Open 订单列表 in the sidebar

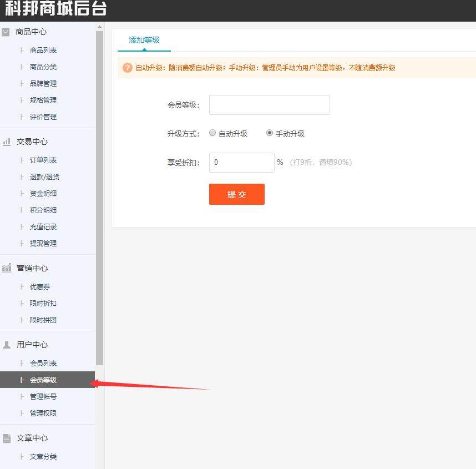pos(43,160)
